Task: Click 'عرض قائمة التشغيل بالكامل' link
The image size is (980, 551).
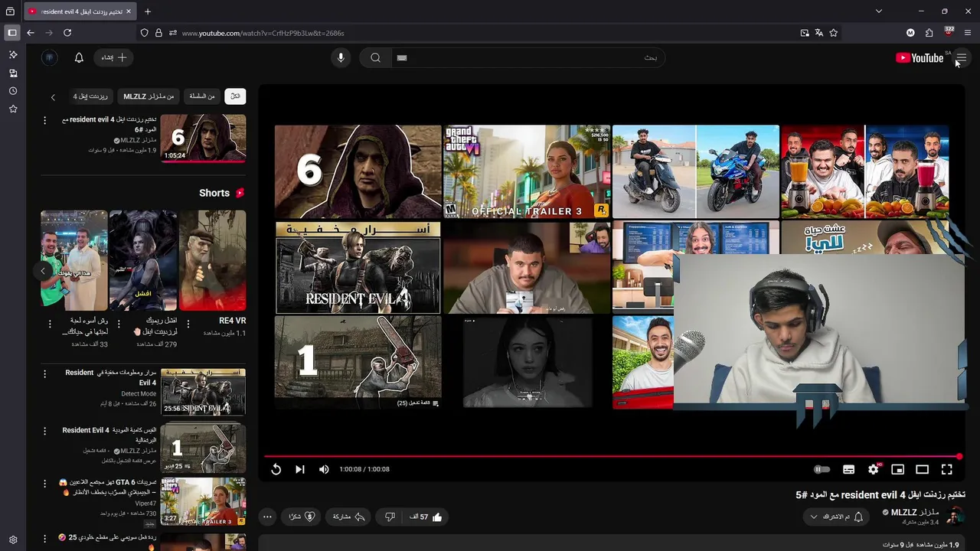Action: pos(129,461)
